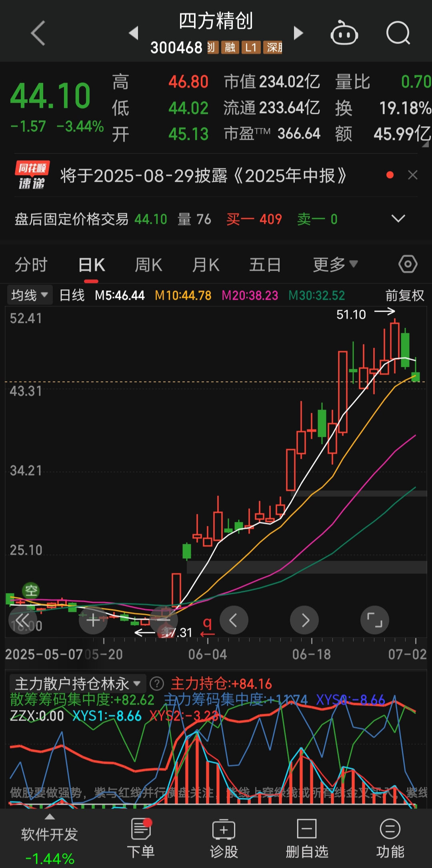
Task: Tap the M10:44.78 moving average value
Action: (183, 295)
